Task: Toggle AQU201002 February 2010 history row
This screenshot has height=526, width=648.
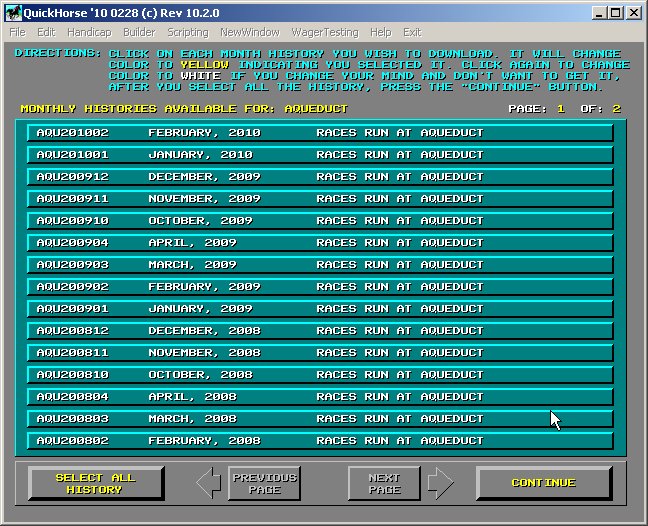Action: pyautogui.click(x=320, y=133)
